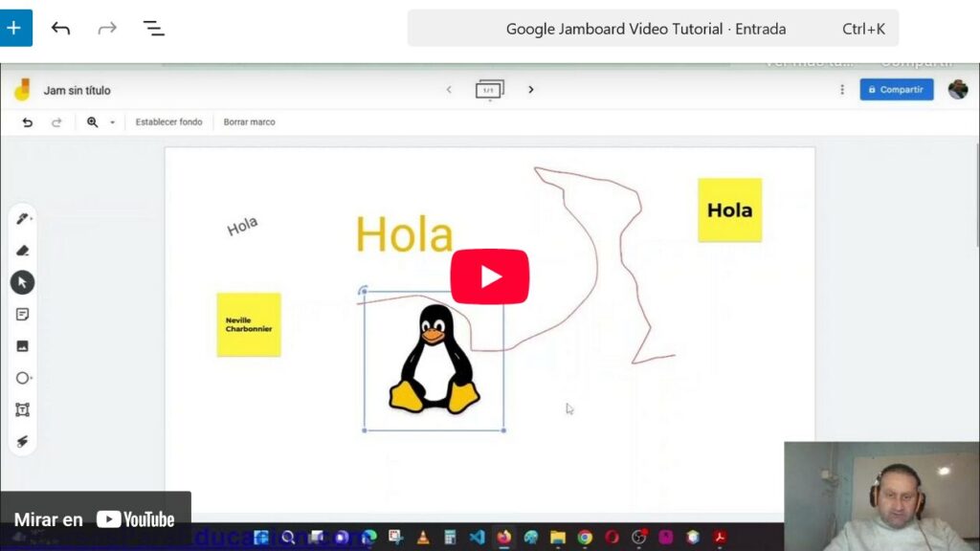Click the large yellow 'Hola' text
980x551 pixels.
[x=404, y=235]
